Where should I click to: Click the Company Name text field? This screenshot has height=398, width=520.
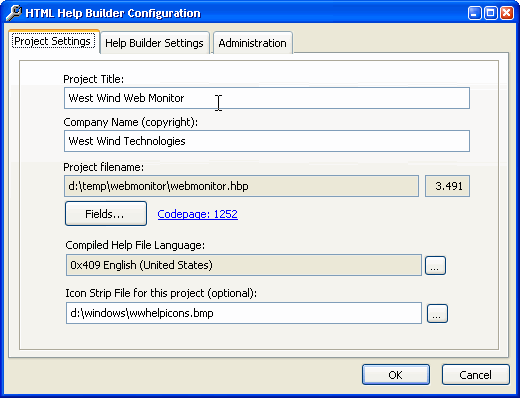pyautogui.click(x=267, y=141)
